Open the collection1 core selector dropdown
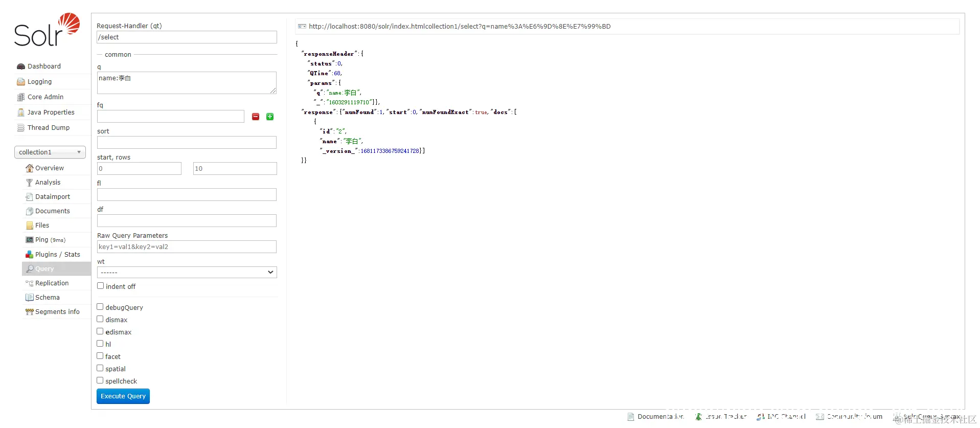Viewport: 980px width, 428px height. click(50, 152)
